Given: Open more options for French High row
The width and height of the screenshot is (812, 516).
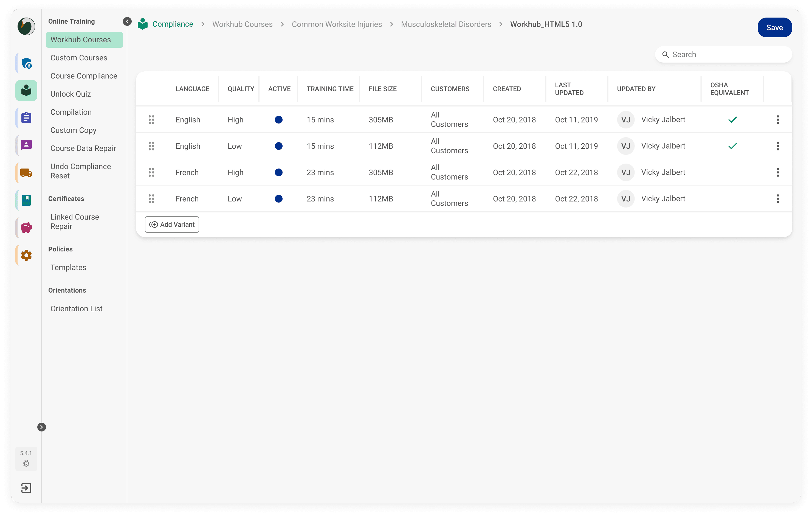Looking at the screenshot, I should coord(778,172).
